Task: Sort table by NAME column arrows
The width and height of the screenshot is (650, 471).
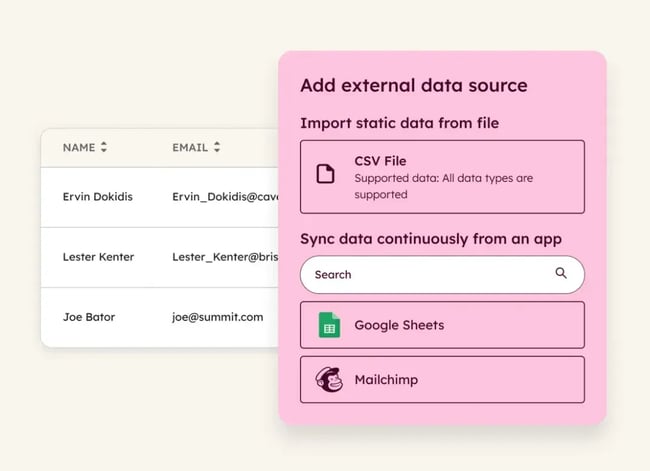Action: pyautogui.click(x=104, y=147)
